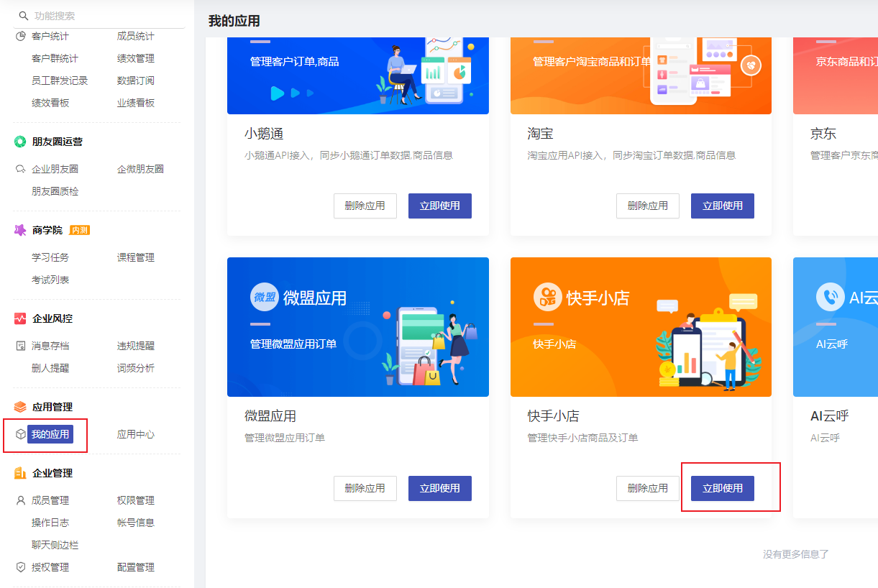
Task: Click the 微盟应用 blue banner image
Action: [x=358, y=327]
